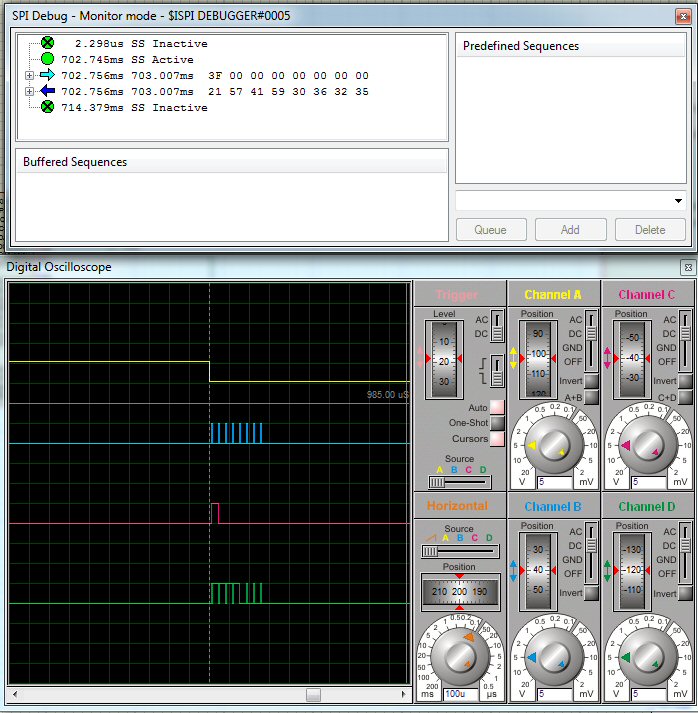Click the Channel A position thumbwheel
This screenshot has height=713, width=698.
[538, 356]
